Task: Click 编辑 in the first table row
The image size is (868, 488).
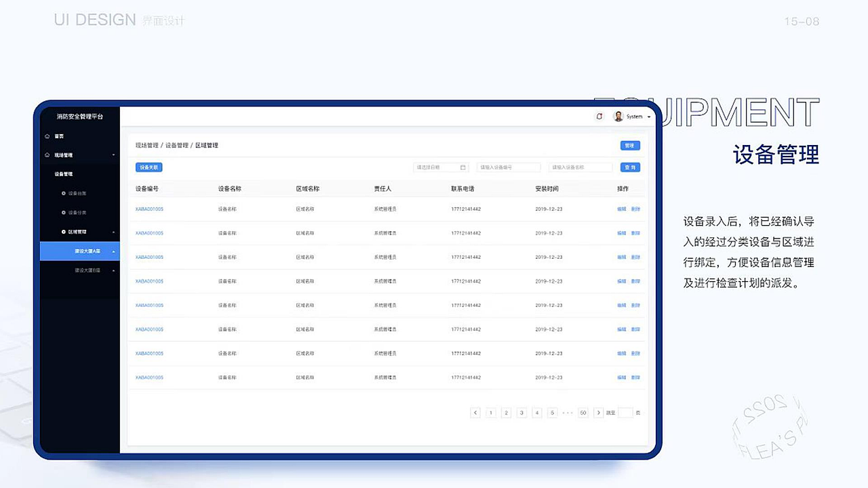Action: [622, 209]
